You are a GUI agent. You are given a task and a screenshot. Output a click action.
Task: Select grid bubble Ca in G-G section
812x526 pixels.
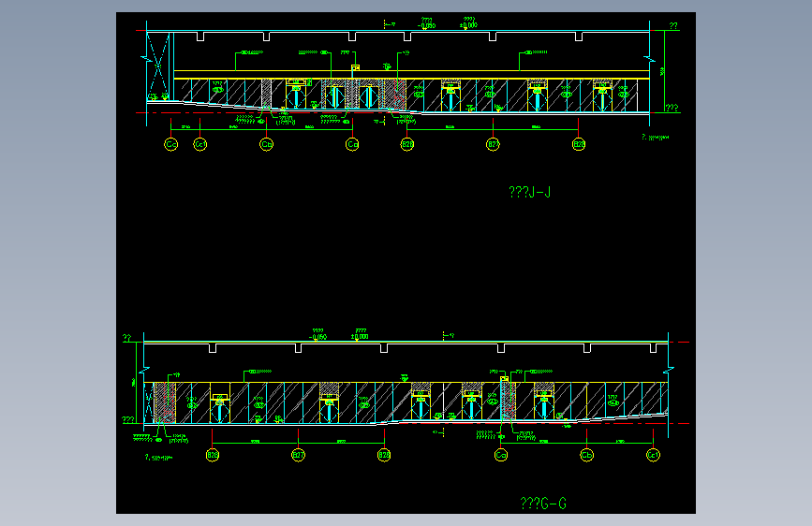(501, 455)
